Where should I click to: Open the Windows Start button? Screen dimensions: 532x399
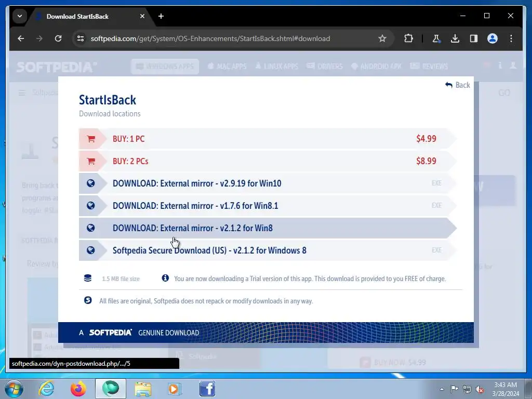[14, 389]
